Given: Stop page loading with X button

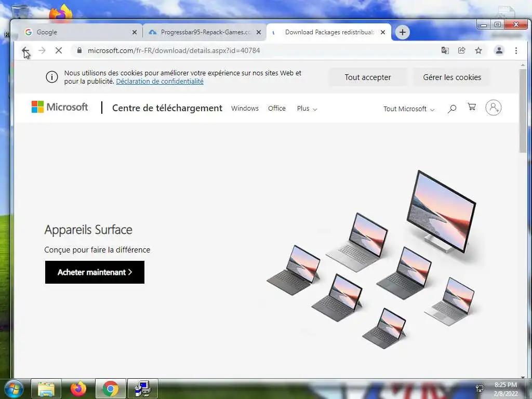Looking at the screenshot, I should point(58,50).
